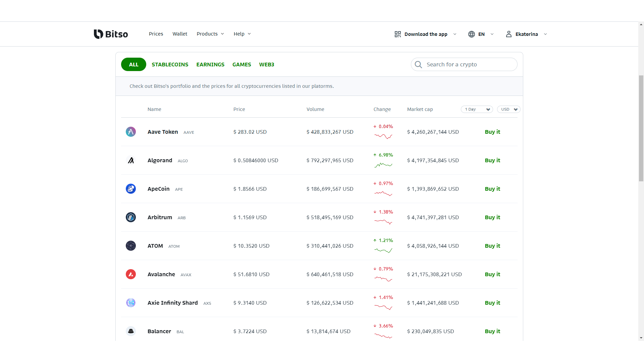Open the Download the app dropdown
The height and width of the screenshot is (362, 644).
[426, 34]
